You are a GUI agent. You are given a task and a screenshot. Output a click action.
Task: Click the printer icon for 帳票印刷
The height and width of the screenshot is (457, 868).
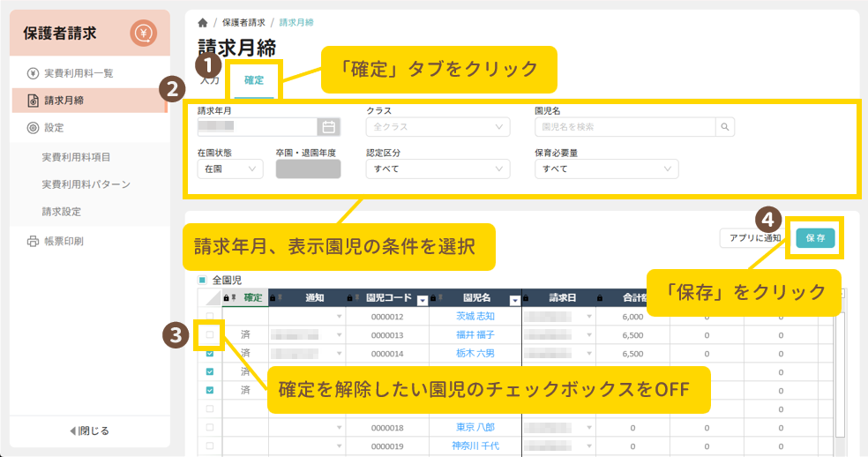pyautogui.click(x=33, y=241)
